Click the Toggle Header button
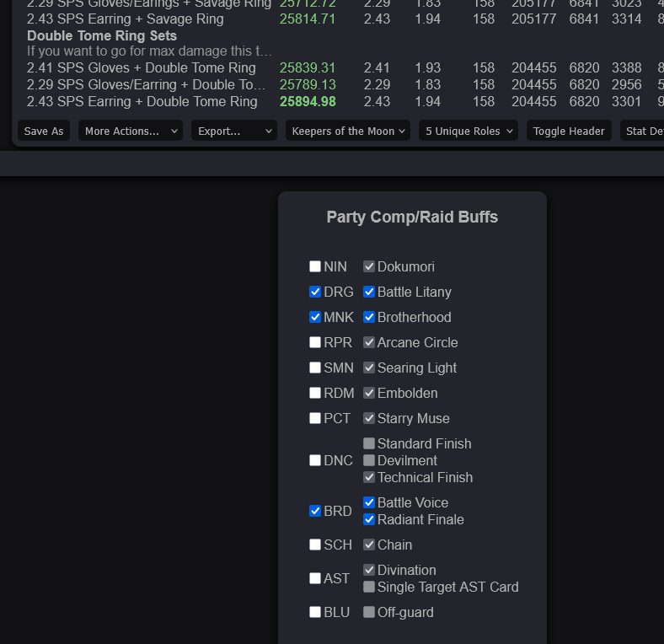This screenshot has width=664, height=644. (x=569, y=131)
